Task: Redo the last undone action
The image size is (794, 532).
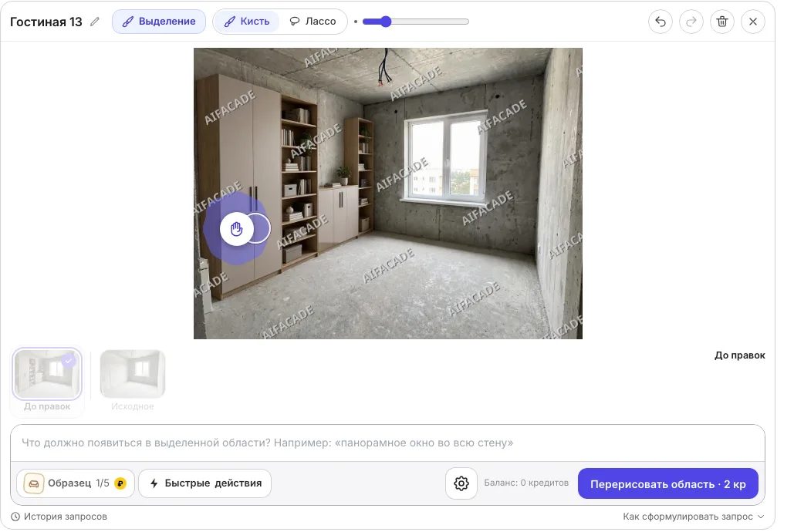Action: (x=691, y=22)
